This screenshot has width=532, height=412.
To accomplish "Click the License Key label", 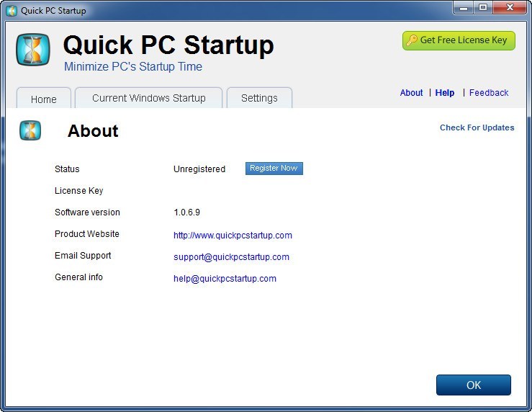I will pyautogui.click(x=78, y=191).
